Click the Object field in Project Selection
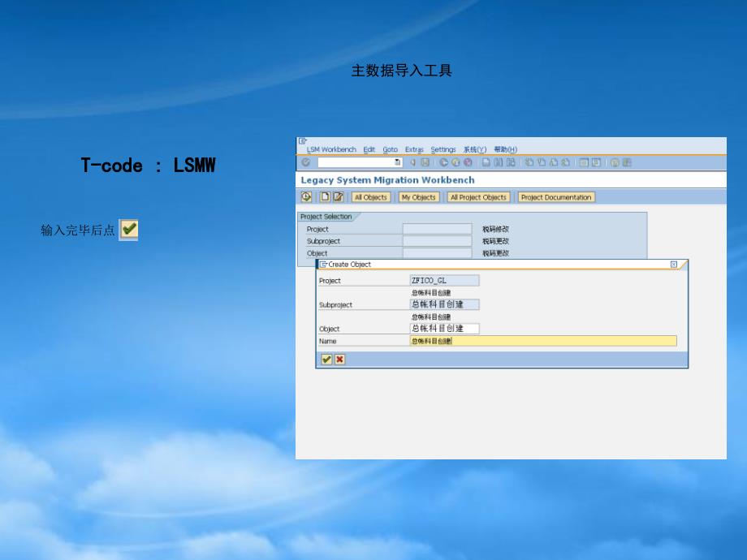Image resolution: width=747 pixels, height=560 pixels. [x=437, y=253]
